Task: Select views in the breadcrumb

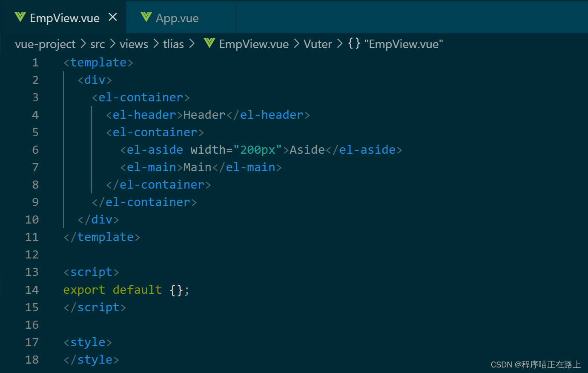Action: point(134,44)
